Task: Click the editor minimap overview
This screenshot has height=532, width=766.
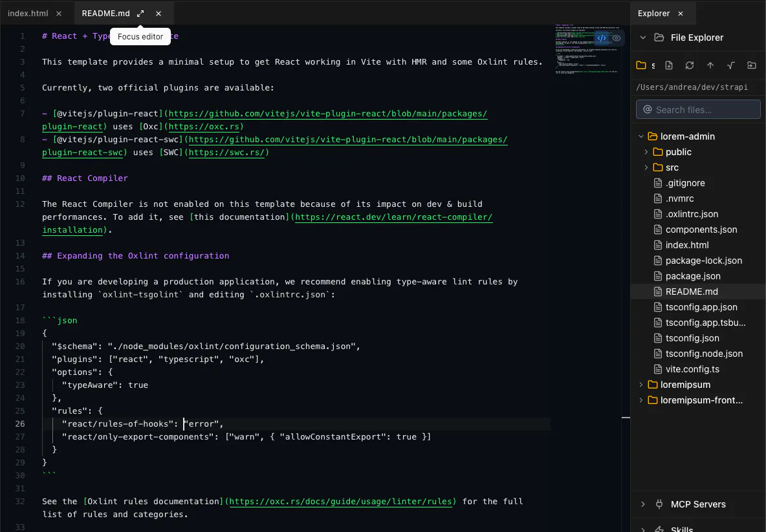Action: pyautogui.click(x=587, y=49)
